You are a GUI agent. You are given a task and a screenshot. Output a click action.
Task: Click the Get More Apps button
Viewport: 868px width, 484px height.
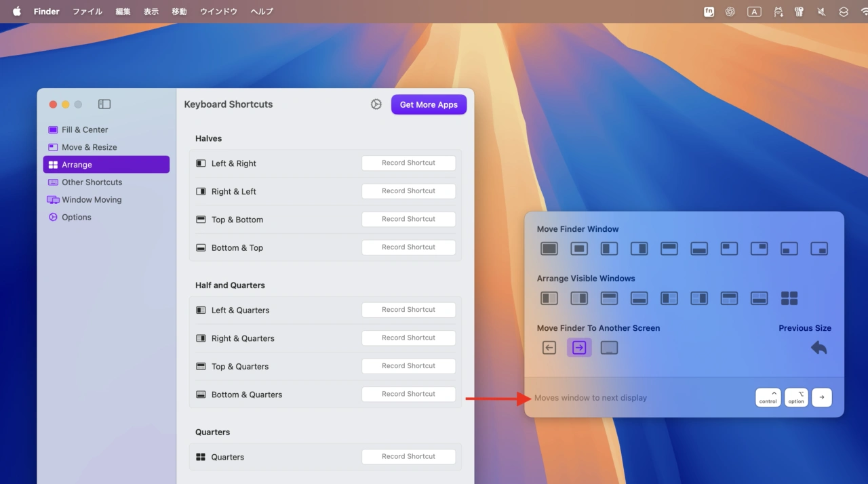[x=429, y=104]
